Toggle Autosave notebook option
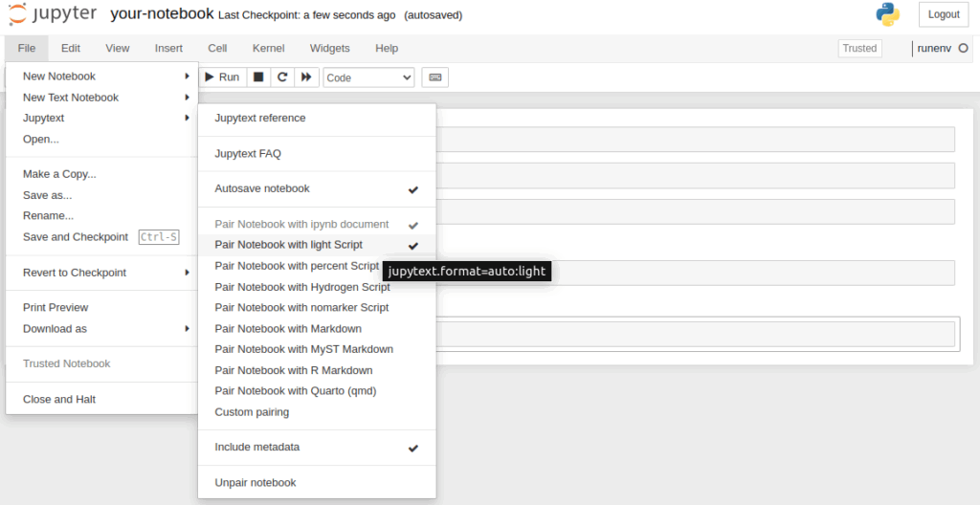 point(317,188)
